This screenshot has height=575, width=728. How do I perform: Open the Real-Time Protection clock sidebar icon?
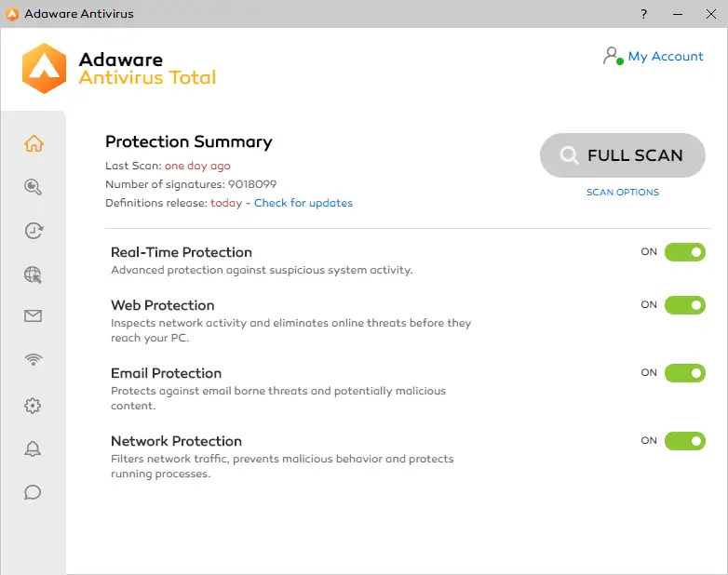[x=34, y=231]
